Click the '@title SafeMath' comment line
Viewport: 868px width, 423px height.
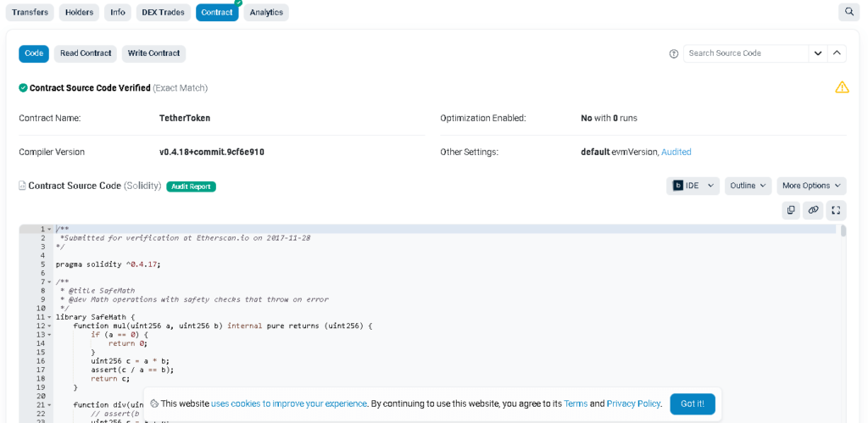pyautogui.click(x=97, y=291)
